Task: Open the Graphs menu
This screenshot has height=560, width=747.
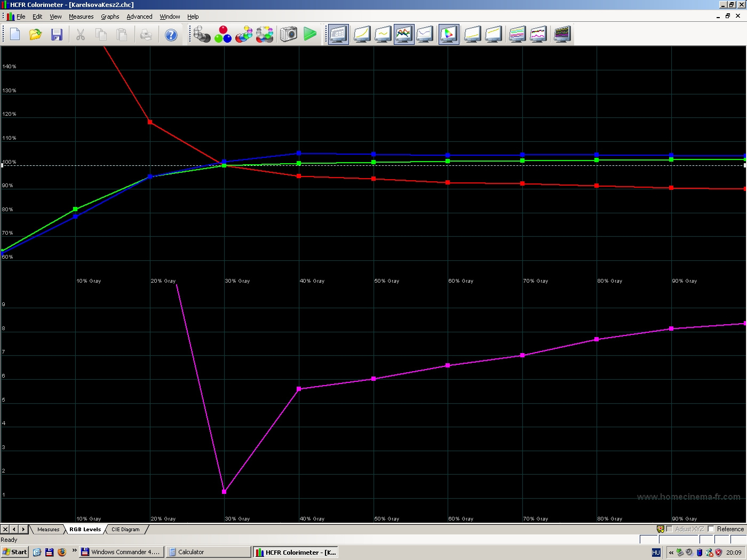Action: (x=110, y=17)
